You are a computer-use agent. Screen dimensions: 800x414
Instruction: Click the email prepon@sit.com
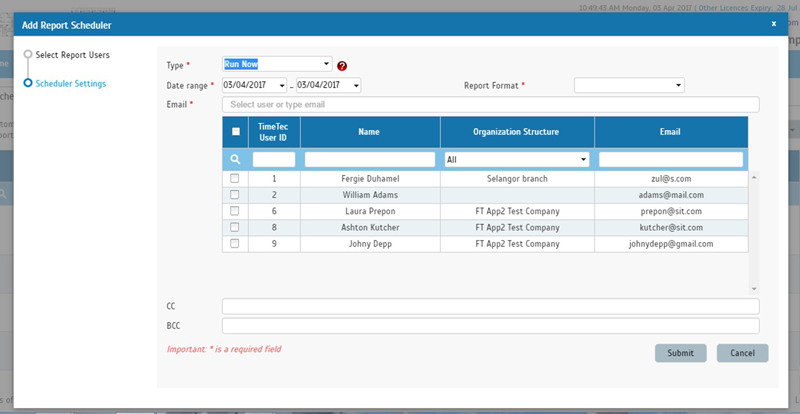tap(671, 211)
